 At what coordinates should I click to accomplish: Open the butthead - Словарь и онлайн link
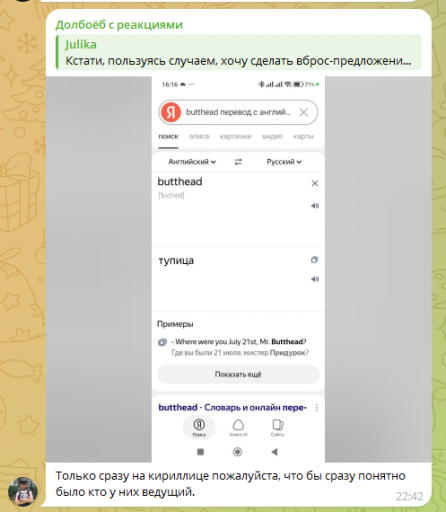click(232, 407)
